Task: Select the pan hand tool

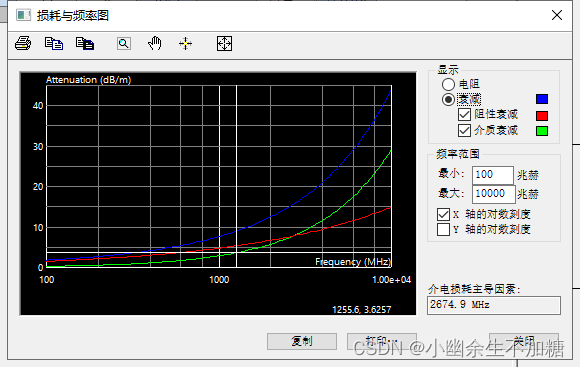Action: click(155, 44)
